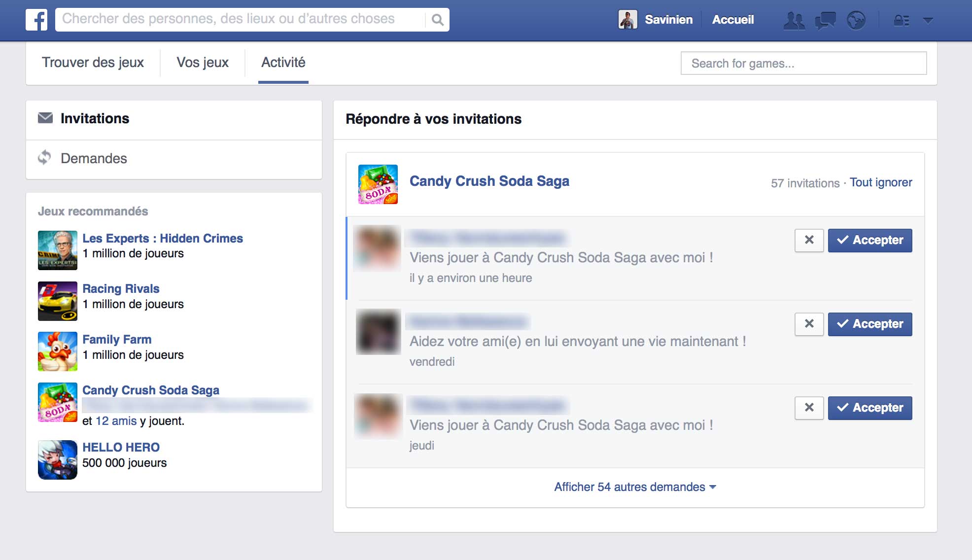This screenshot has width=972, height=560.
Task: Open the HELLO HERO link
Action: pos(121,448)
